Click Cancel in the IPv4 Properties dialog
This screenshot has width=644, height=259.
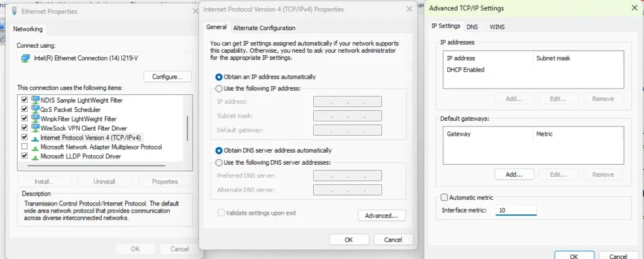coord(393,240)
